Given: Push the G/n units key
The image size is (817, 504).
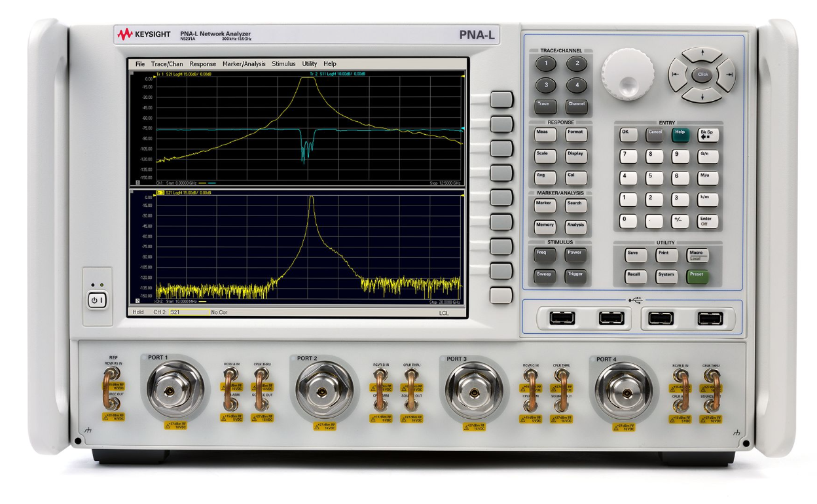Looking at the screenshot, I should point(708,156).
